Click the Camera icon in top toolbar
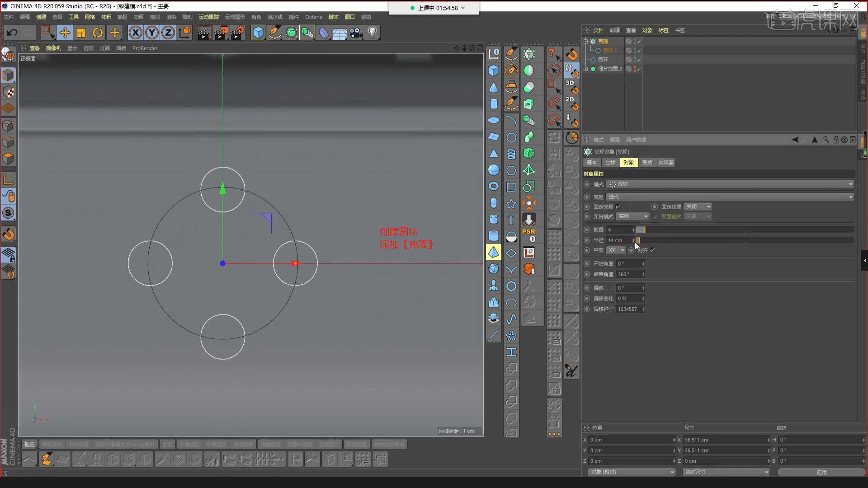 [356, 33]
